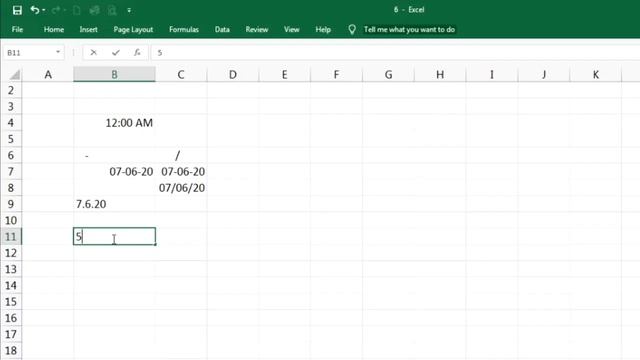Viewport: 640px width, 360px height.
Task: Open the File menu
Action: click(x=17, y=29)
